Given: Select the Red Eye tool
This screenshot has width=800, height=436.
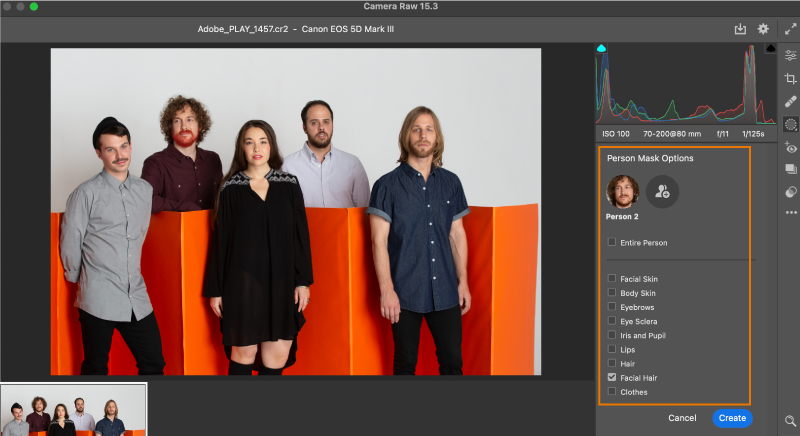Looking at the screenshot, I should 790,148.
